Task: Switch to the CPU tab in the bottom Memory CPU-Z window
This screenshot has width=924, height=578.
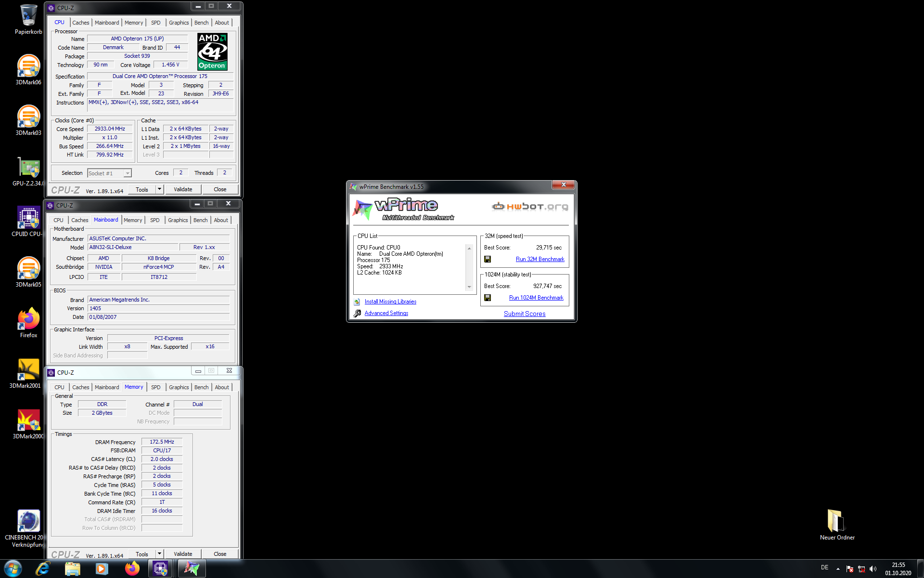Action: (x=59, y=387)
